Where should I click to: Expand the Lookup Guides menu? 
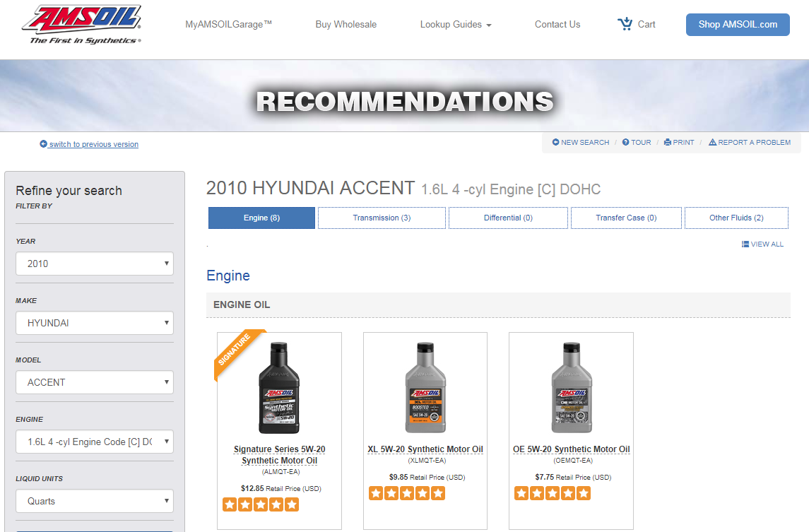click(456, 24)
